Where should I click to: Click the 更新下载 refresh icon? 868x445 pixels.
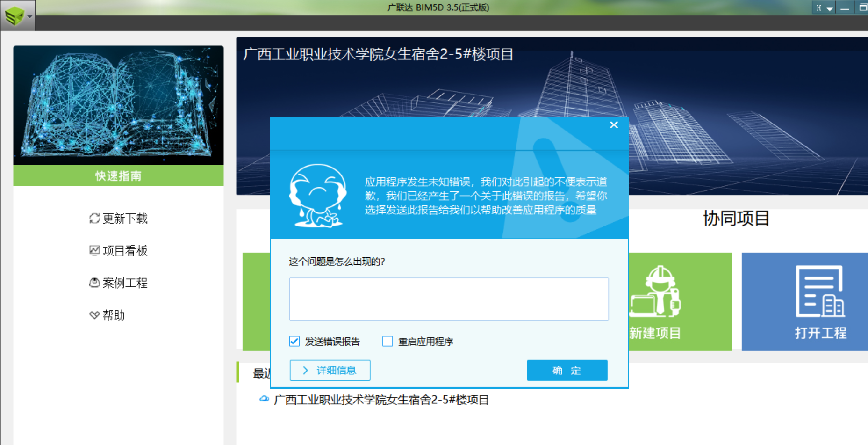coord(94,219)
